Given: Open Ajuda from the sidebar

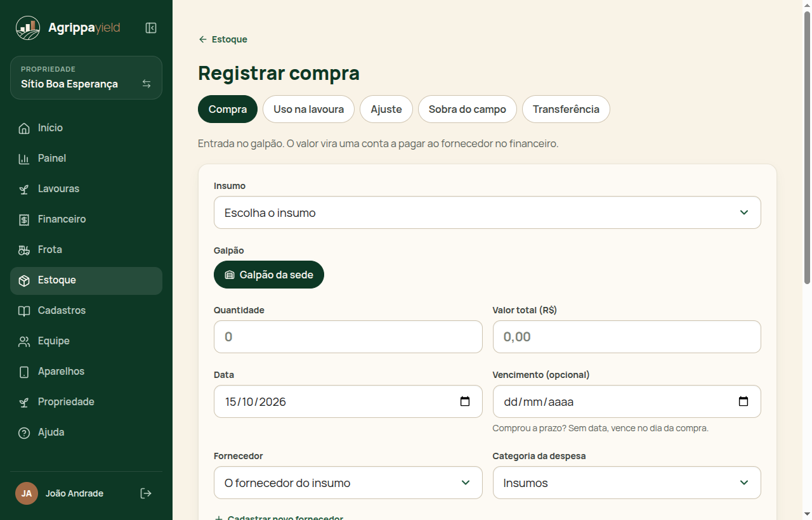Looking at the screenshot, I should (86, 432).
